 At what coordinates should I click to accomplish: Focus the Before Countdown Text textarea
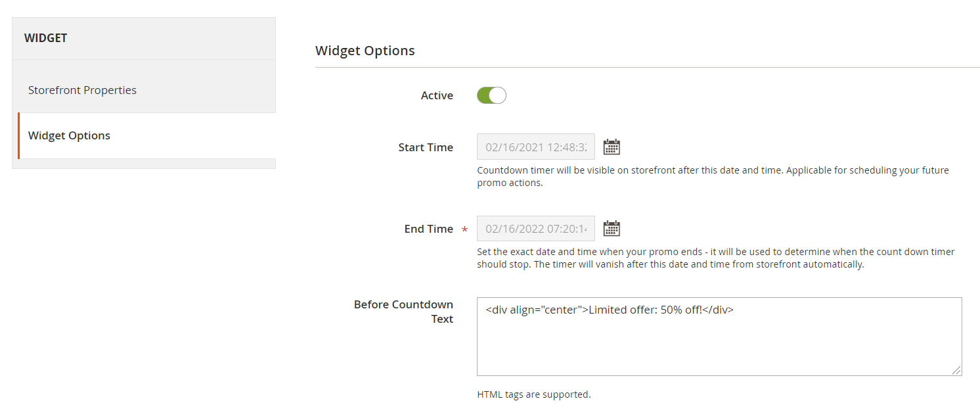pos(719,337)
